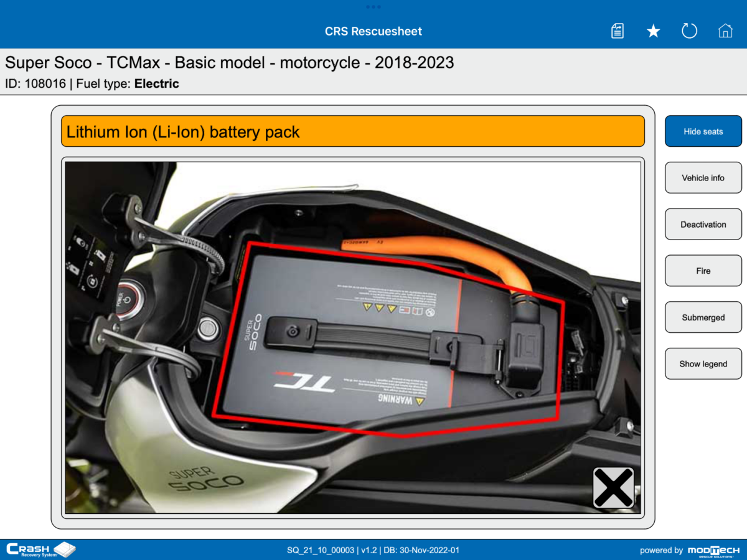Click the highlighted battery pack region
This screenshot has height=560, width=747.
pos(386,339)
